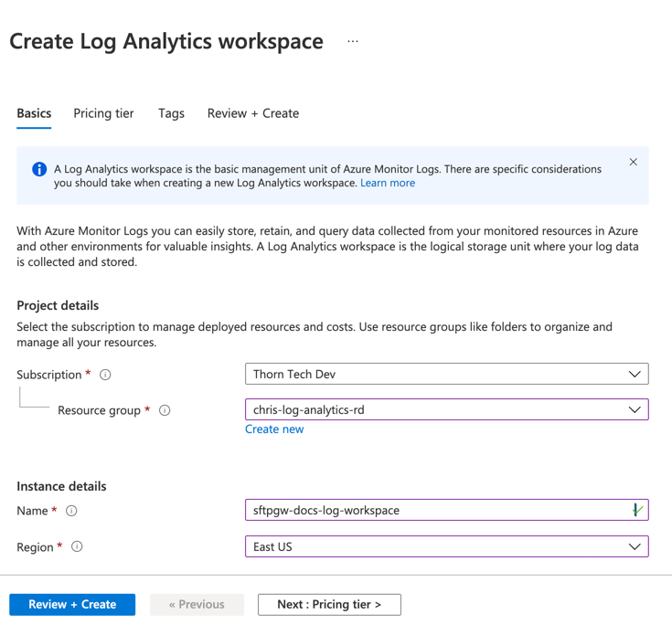Show the Resource group info tooltip icon

pos(165,410)
